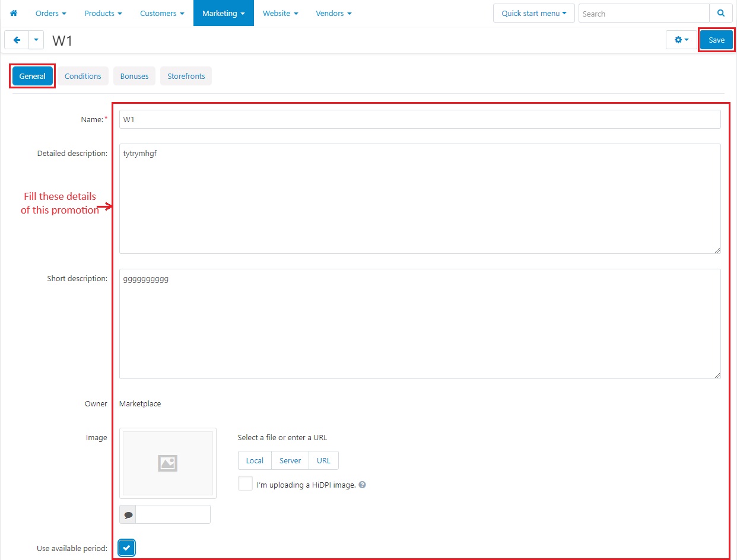The height and width of the screenshot is (560, 737).
Task: Switch to the Conditions tab
Action: pos(83,76)
